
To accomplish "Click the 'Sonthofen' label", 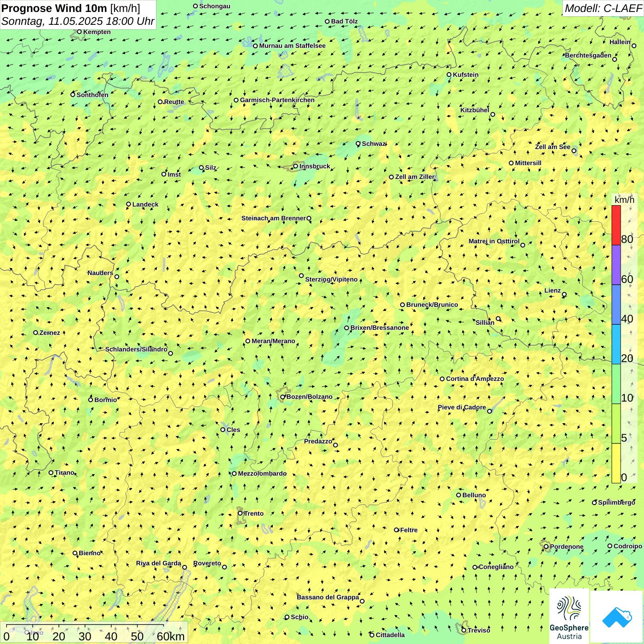I will pos(92,95).
